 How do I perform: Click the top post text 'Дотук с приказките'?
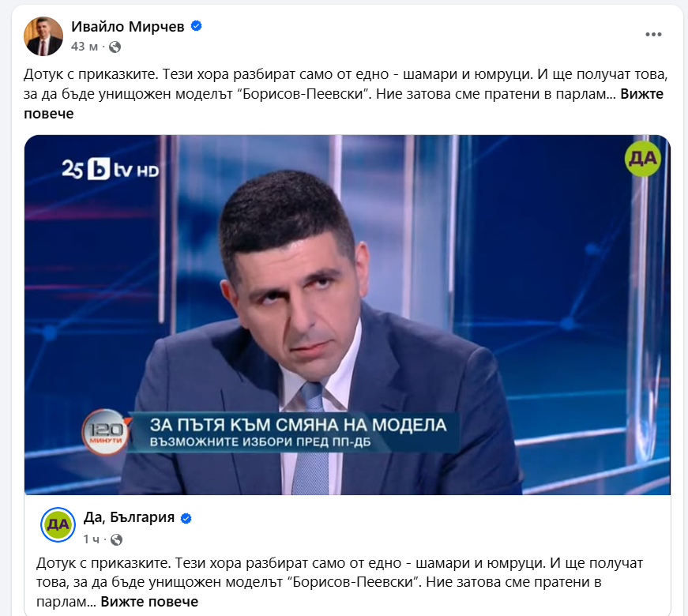pos(90,74)
